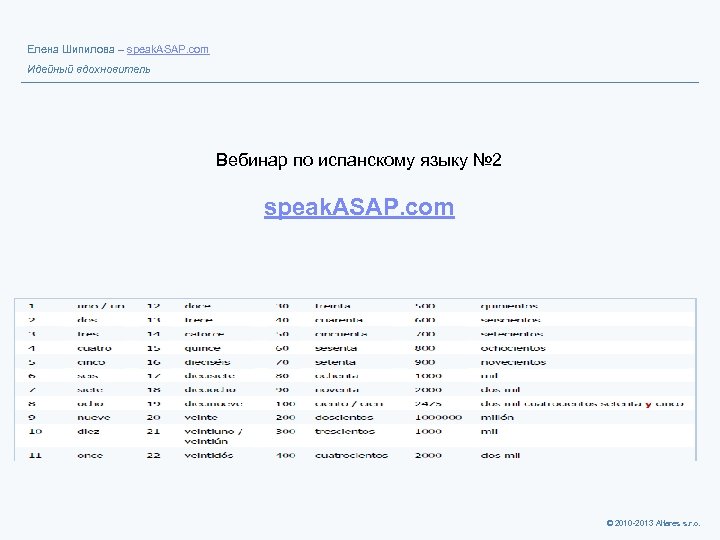Select the word 'cinco' next to 5
This screenshot has height=540, width=720.
coord(91,362)
